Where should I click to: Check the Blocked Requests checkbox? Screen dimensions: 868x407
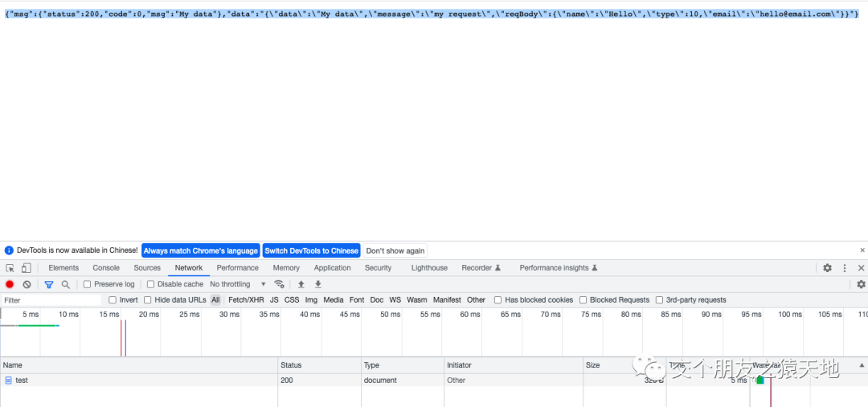583,299
